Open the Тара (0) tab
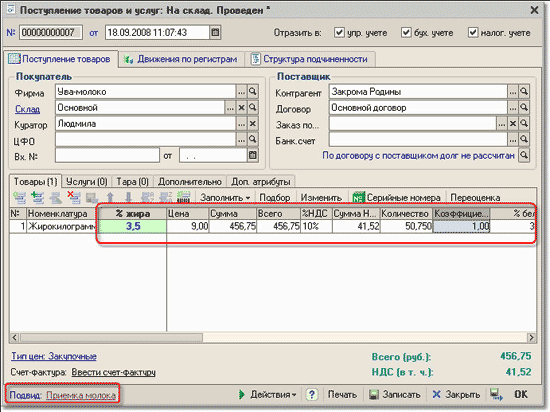Viewport: 550px width, 412px height. tap(133, 182)
